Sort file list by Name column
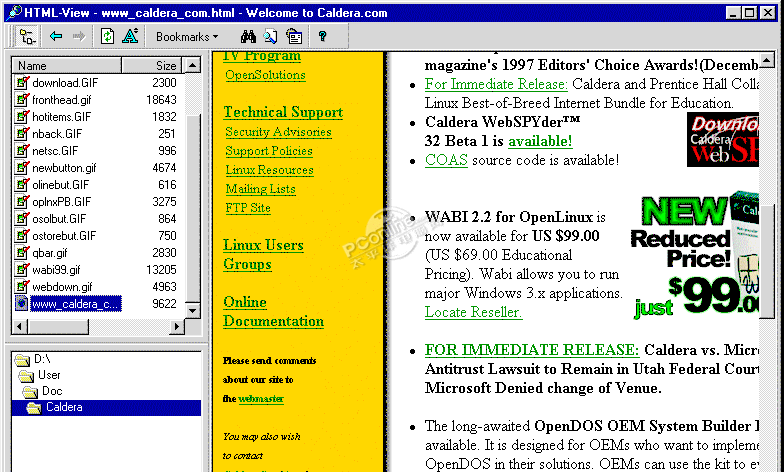Screen dimensions: 784x472 tap(66, 66)
